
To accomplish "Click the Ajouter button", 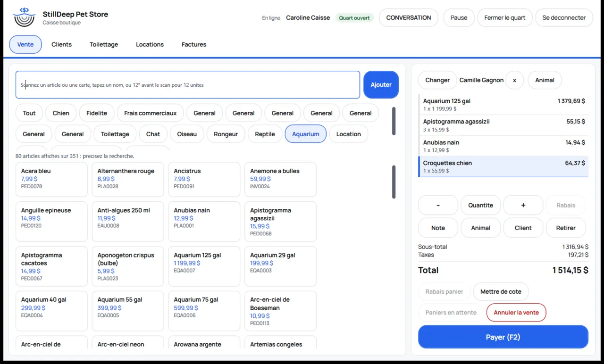I will tap(381, 85).
